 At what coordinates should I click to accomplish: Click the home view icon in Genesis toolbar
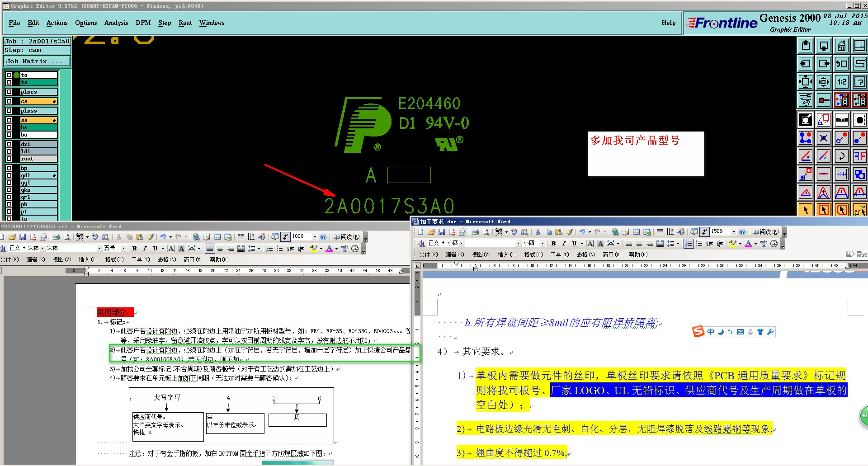click(x=841, y=46)
